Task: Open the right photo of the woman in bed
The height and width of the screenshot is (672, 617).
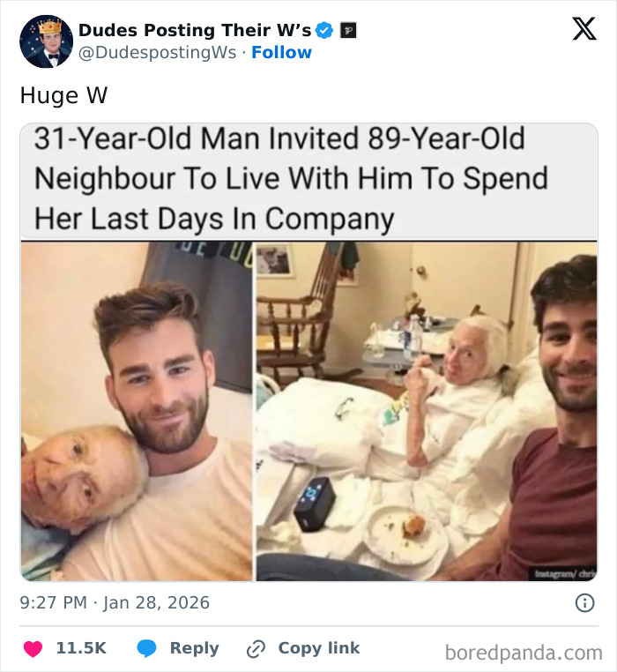Action: click(427, 410)
